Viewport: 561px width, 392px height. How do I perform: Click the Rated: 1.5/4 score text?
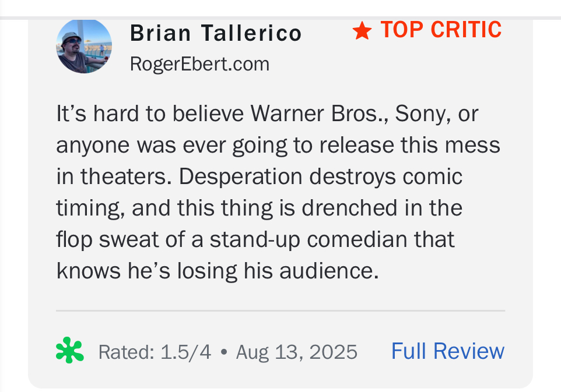point(155,352)
